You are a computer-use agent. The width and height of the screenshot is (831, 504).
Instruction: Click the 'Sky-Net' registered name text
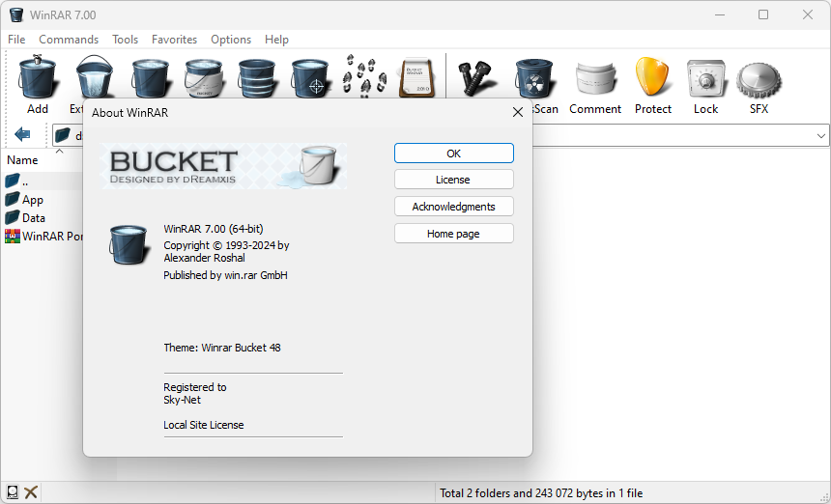[182, 400]
